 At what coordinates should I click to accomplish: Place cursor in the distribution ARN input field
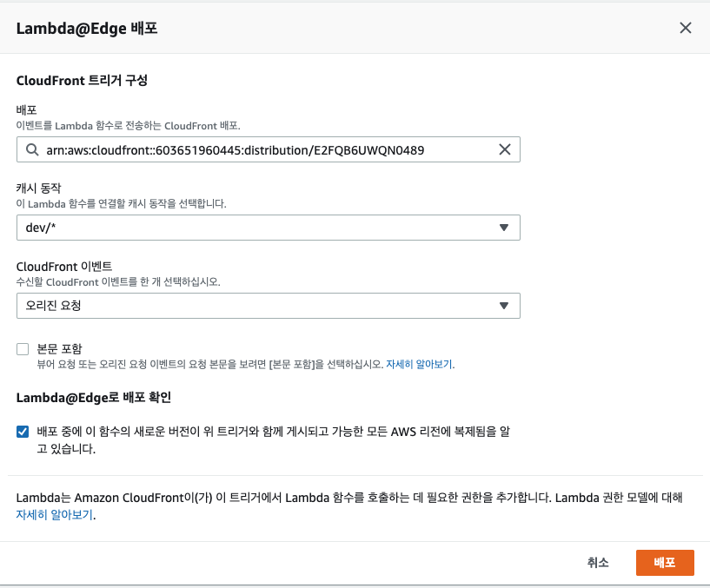click(x=261, y=149)
